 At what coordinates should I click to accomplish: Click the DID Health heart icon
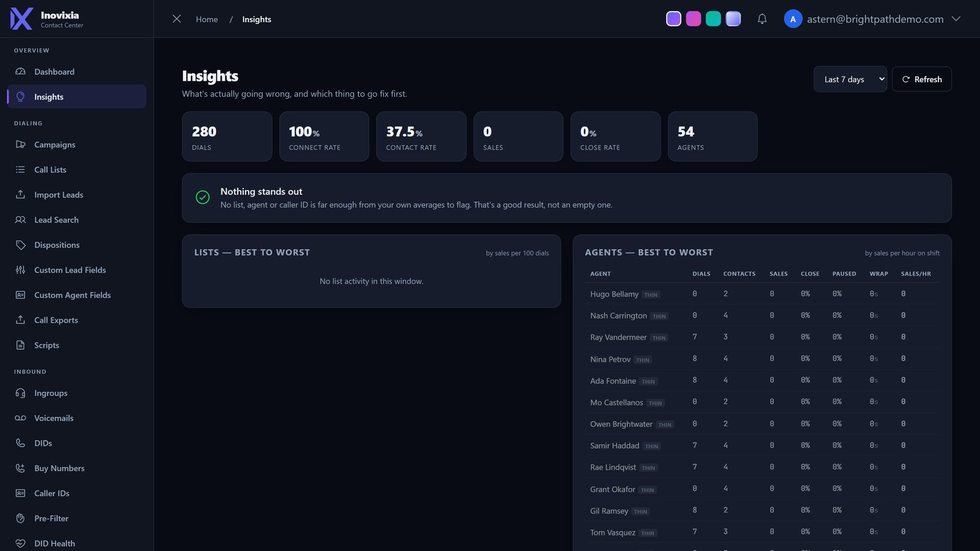pos(20,544)
